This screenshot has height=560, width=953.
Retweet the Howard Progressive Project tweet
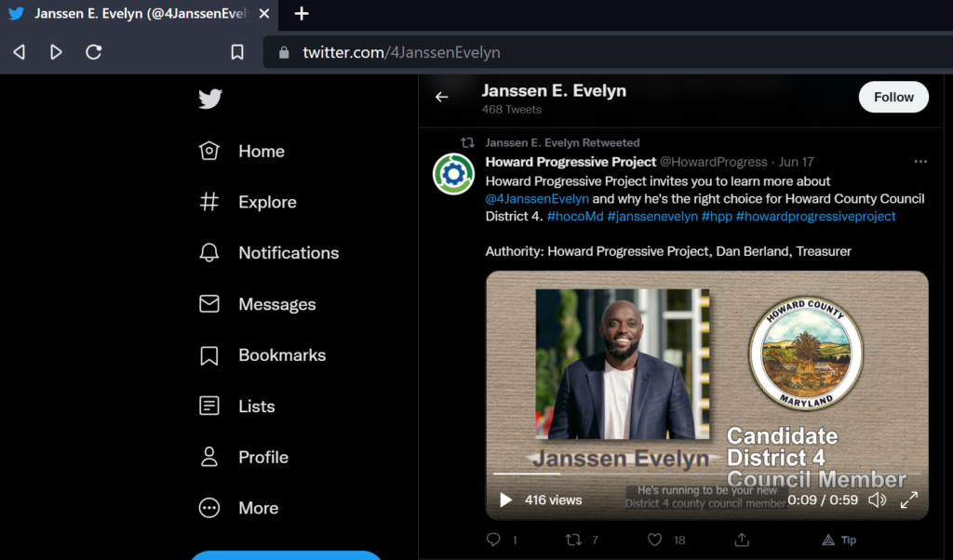pyautogui.click(x=573, y=540)
